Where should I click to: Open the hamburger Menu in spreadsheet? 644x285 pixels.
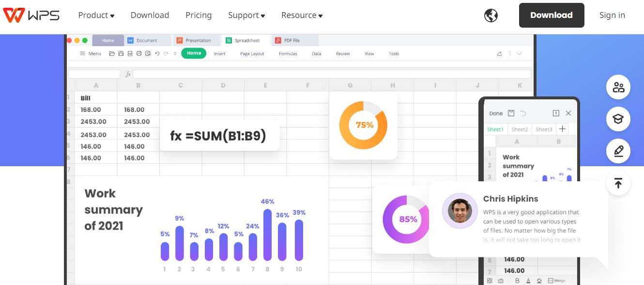pos(91,53)
